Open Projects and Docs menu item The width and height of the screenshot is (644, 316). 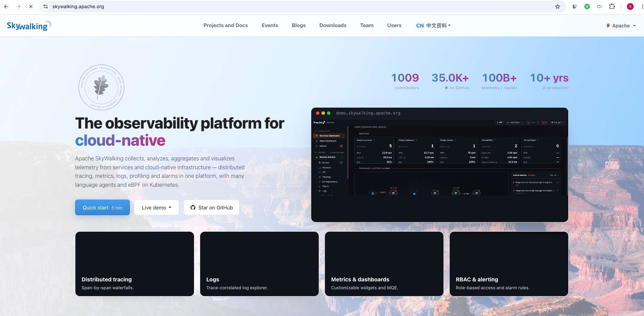(x=226, y=25)
